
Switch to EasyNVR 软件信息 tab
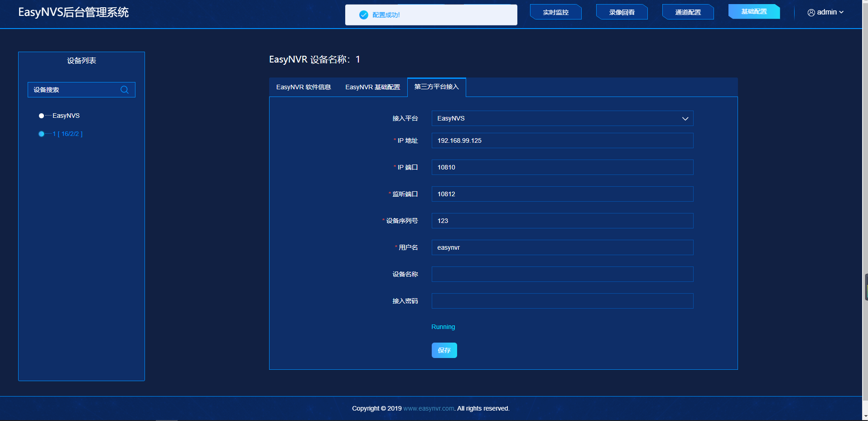point(304,87)
